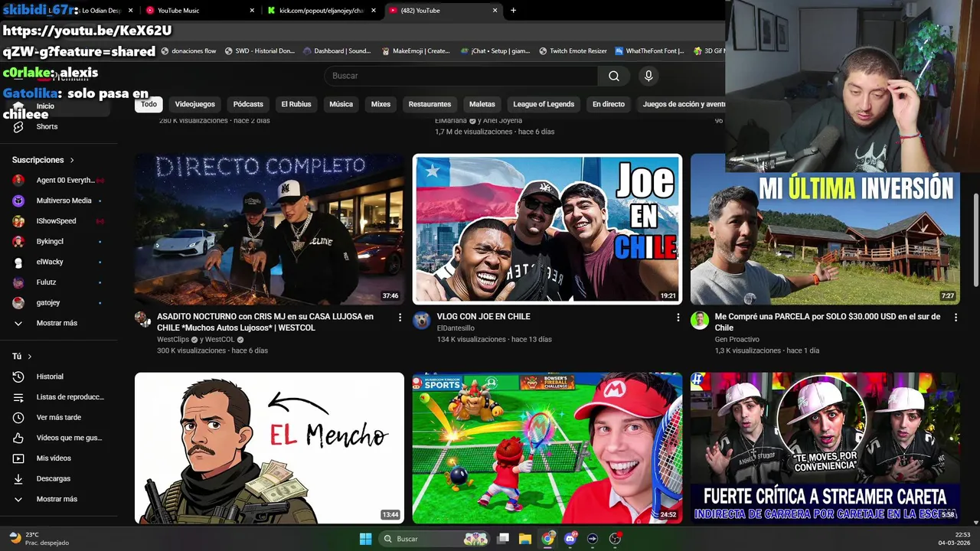Click Gen Proactivo channel avatar icon
This screenshot has height=551, width=980.
coord(700,320)
